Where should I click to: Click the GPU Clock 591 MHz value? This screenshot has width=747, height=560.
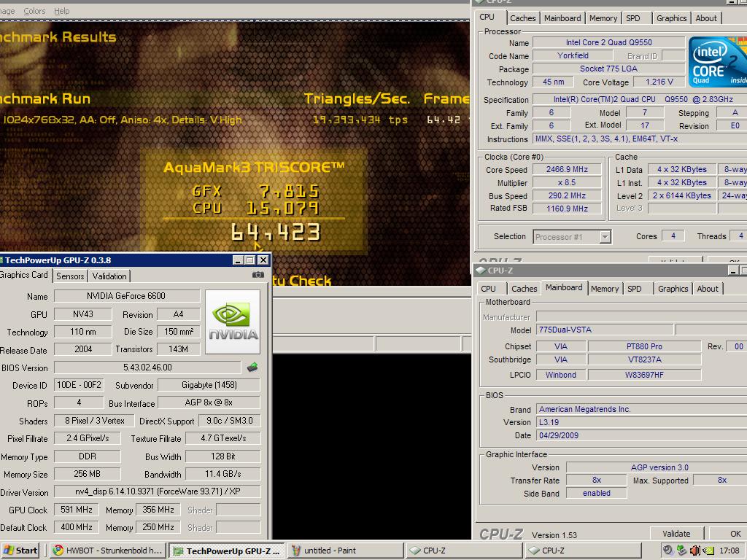pyautogui.click(x=76, y=510)
